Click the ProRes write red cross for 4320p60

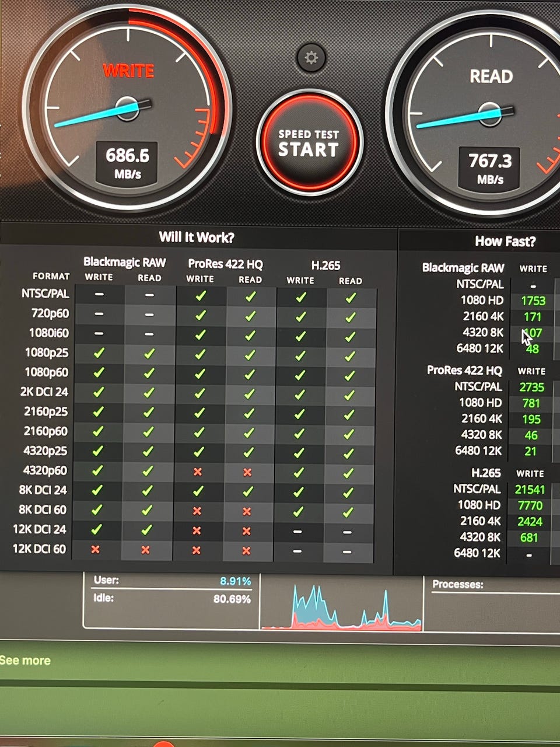[198, 472]
